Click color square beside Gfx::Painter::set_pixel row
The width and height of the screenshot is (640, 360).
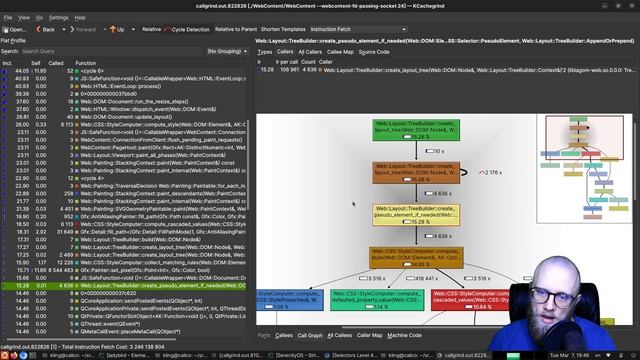coord(77,270)
